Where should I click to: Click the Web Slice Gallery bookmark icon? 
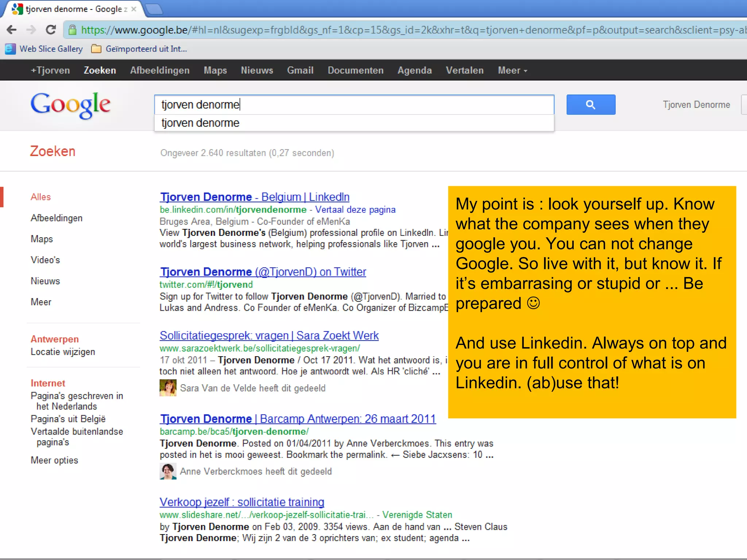tap(10, 49)
